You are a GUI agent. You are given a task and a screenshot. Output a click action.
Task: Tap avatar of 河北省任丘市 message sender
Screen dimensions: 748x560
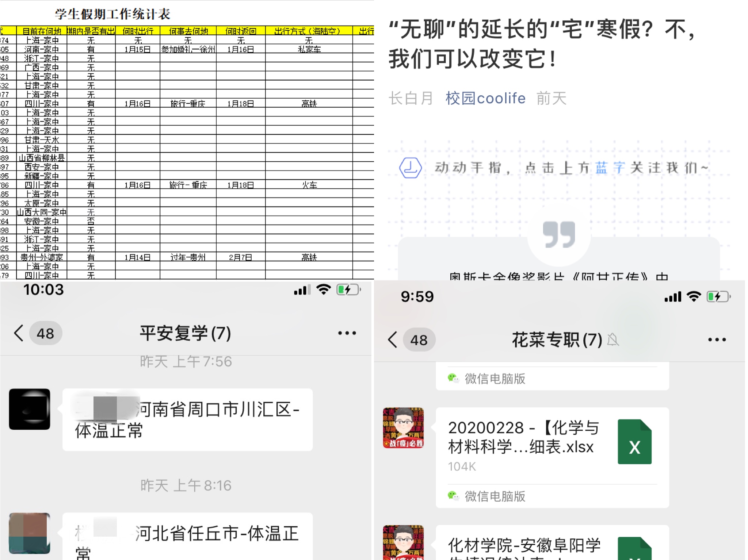tap(30, 533)
